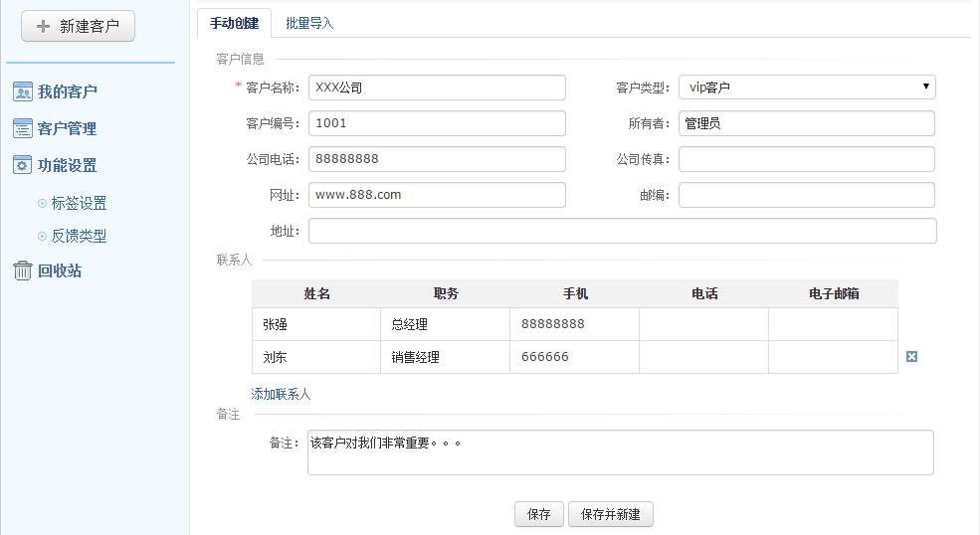This screenshot has width=980, height=535.
Task: Open 客户管理 menu item
Action: pos(67,128)
